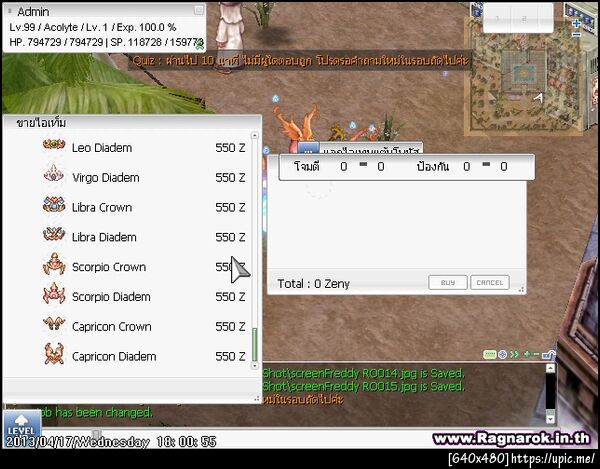
Task: Click the LEVEL up arrow button
Action: pos(21,425)
